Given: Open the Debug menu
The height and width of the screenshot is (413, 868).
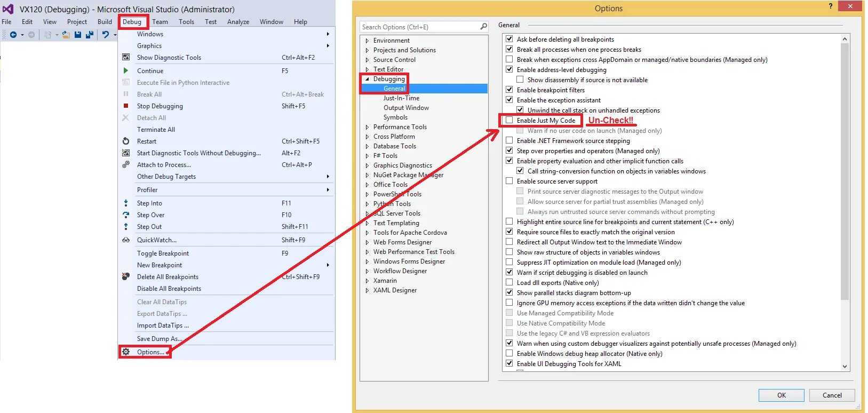Looking at the screenshot, I should pyautogui.click(x=132, y=22).
